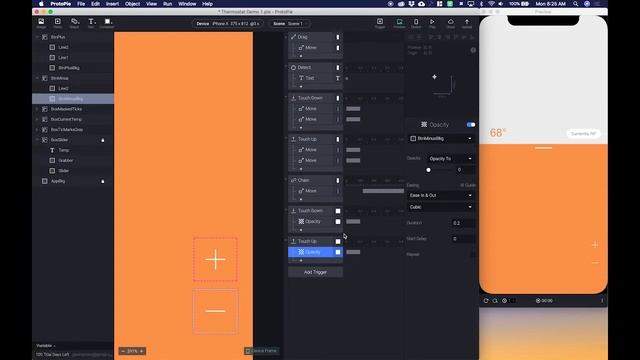
Task: Open the File menu
Action: coord(81,4)
